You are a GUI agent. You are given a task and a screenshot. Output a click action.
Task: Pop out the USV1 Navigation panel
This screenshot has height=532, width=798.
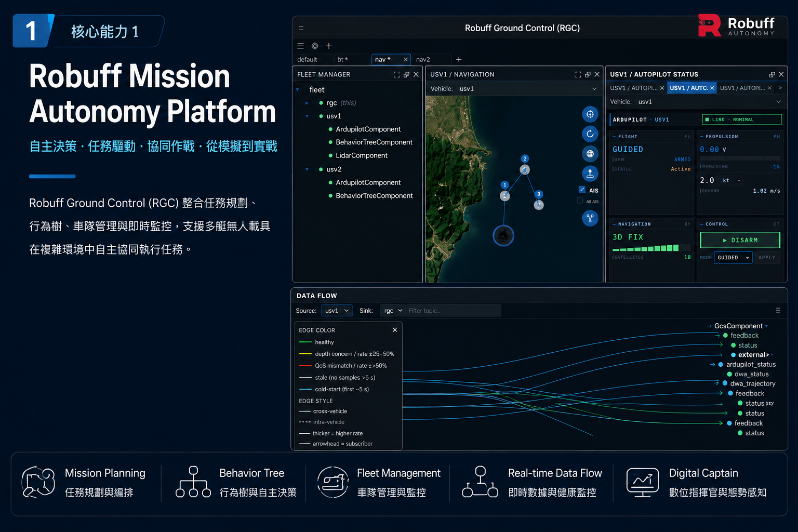pyautogui.click(x=588, y=74)
